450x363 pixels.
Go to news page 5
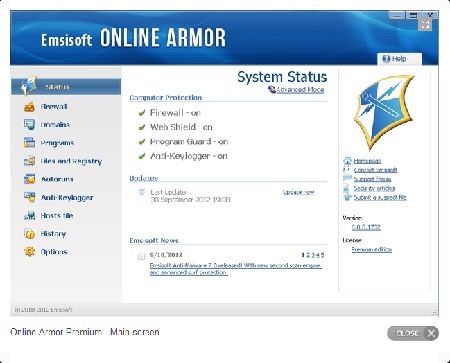pos(322,255)
